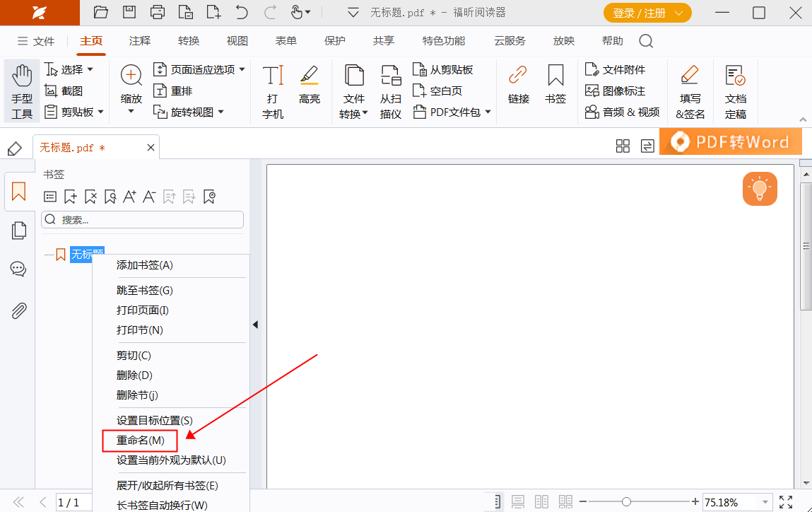This screenshot has width=812, height=512.
Task: Expand the PDF文件包 dropdown arrow
Action: 488,112
